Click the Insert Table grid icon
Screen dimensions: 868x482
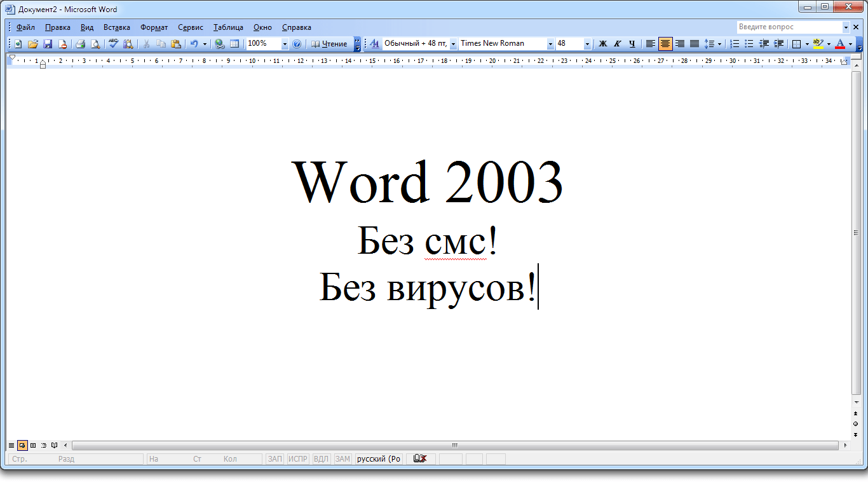[234, 44]
